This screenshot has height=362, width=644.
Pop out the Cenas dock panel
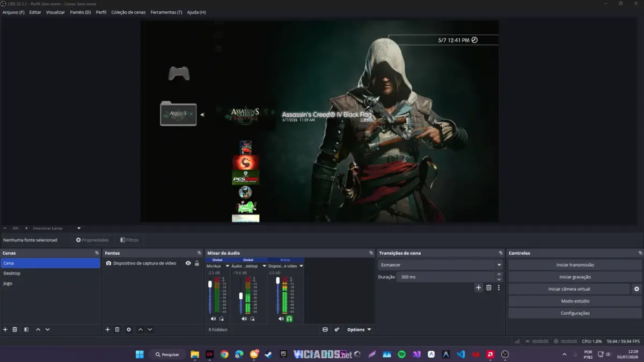coord(97,253)
